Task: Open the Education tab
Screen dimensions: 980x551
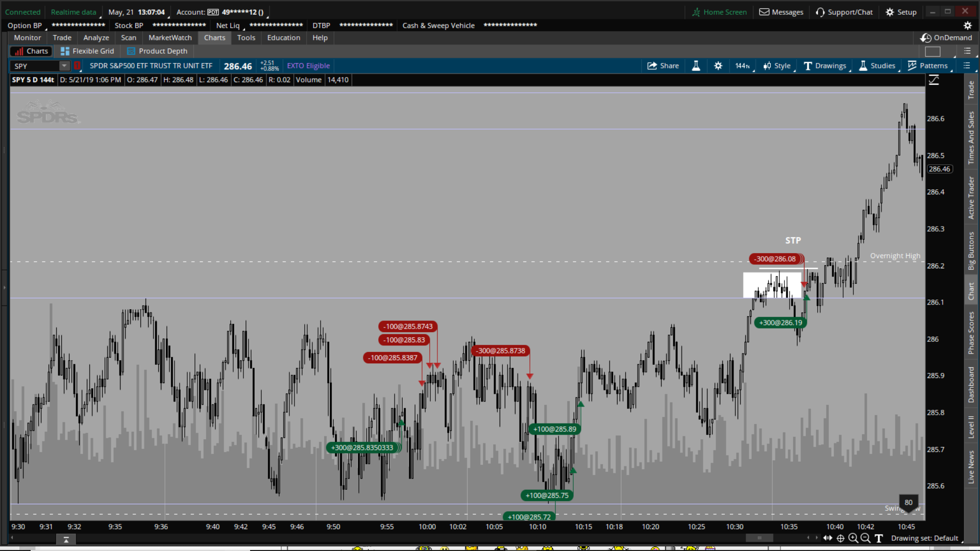Action: pyautogui.click(x=284, y=38)
